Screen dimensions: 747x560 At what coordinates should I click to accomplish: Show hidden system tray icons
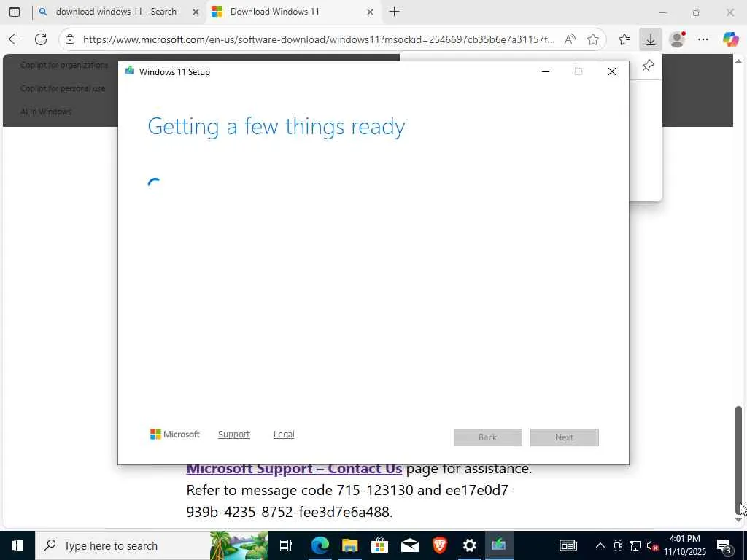click(x=600, y=545)
